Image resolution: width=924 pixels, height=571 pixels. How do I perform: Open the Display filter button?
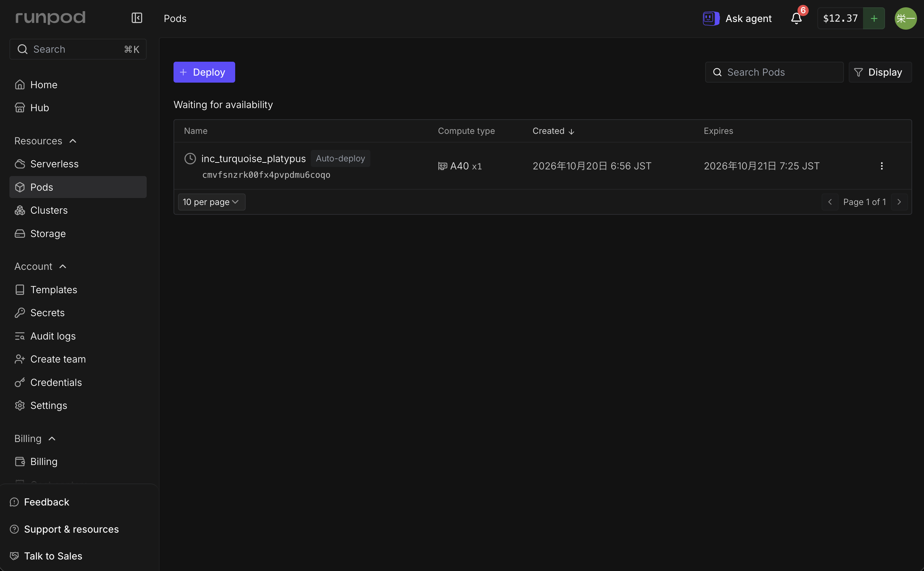[880, 72]
